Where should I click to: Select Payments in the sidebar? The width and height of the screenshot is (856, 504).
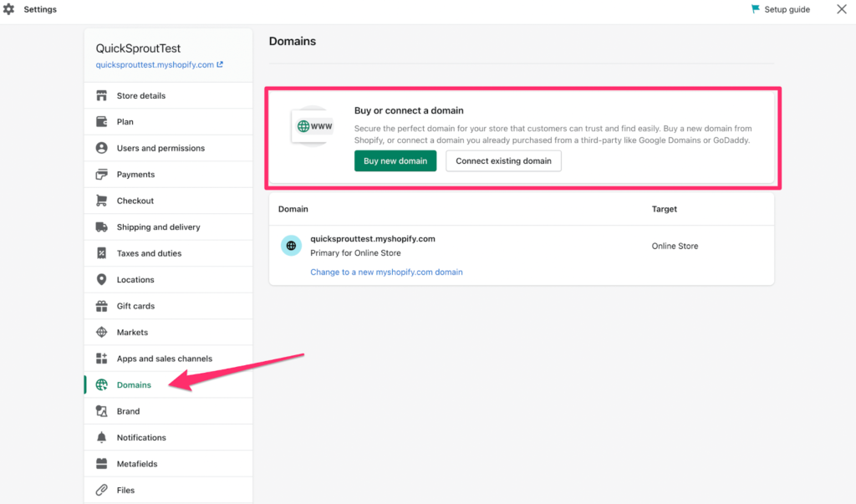pyautogui.click(x=168, y=174)
